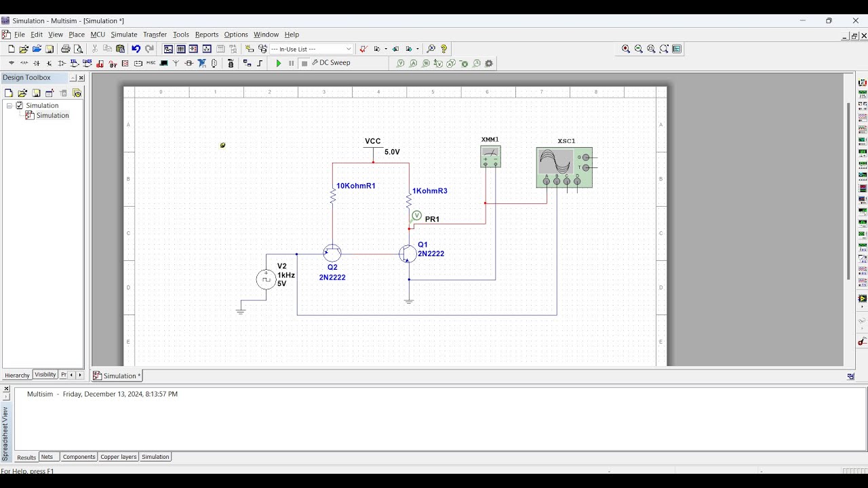Screen dimensions: 868x488
Task: Select transistor Q1 2N2222
Action: [408, 254]
